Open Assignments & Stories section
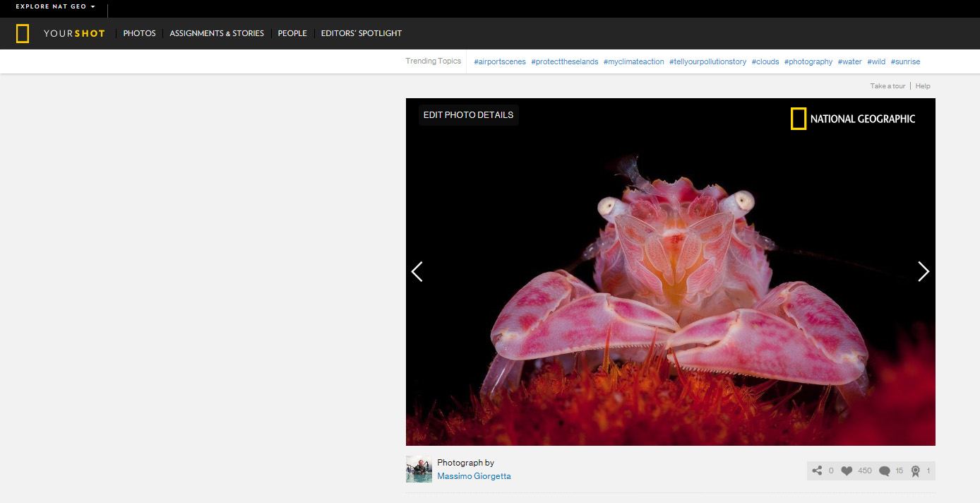The image size is (980, 503). coord(217,33)
